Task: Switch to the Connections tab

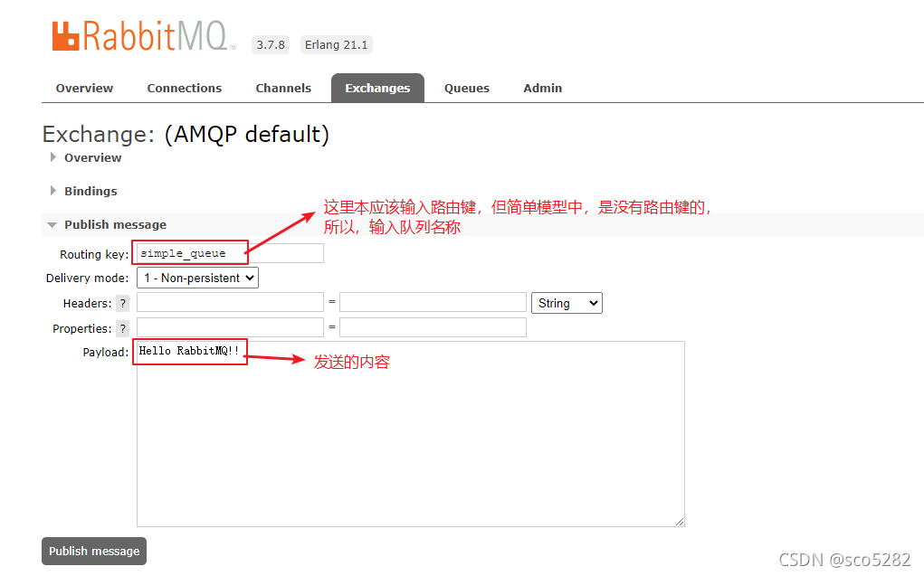Action: [x=185, y=88]
